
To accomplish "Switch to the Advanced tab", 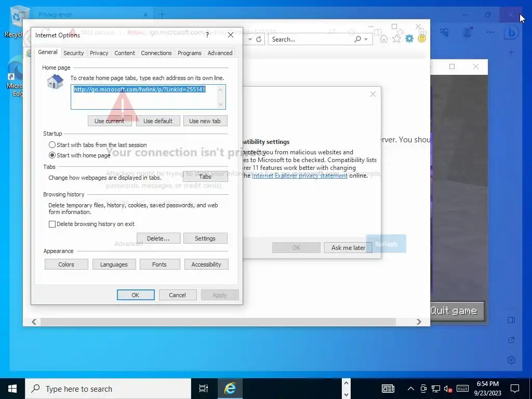I will point(220,53).
